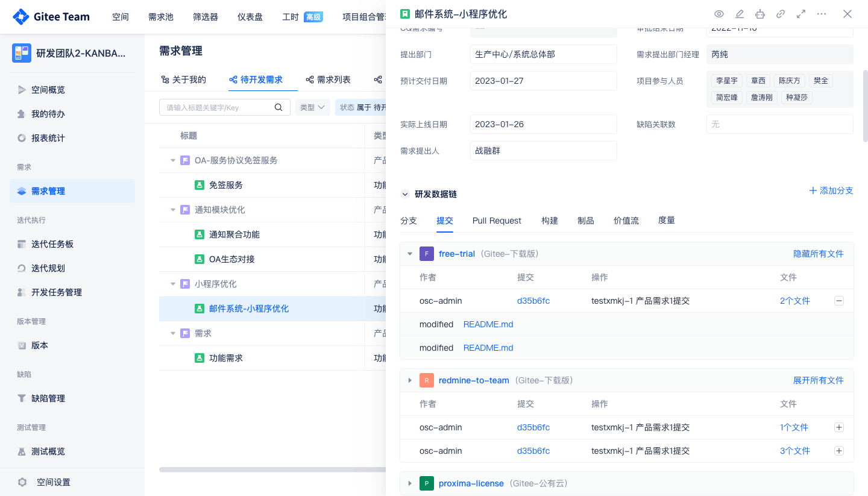The width and height of the screenshot is (868, 496).
Task: Collapse the 小程序优化 tree row
Action: 173,284
